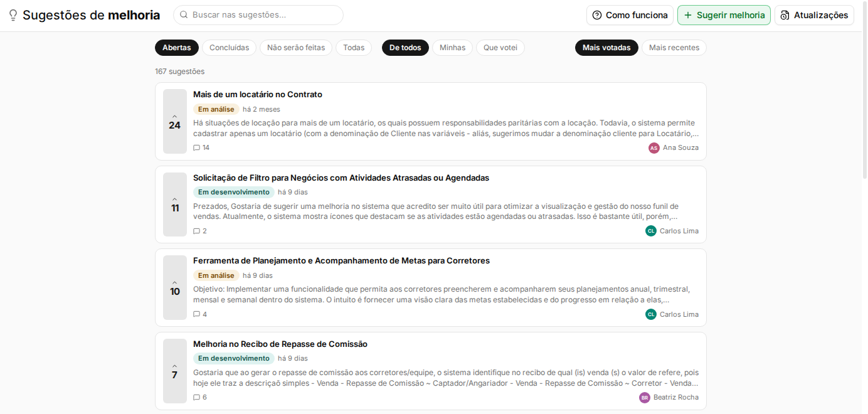Click description starting Gostaria que ao gerar
Viewport: 868px width, 414px height.
[446, 378]
